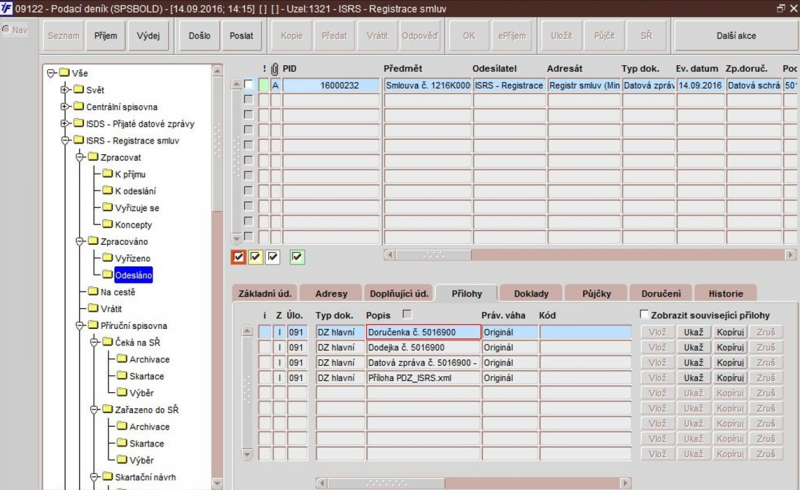Collapse ISRS - Registrace smluv node
This screenshot has width=800, height=490.
tap(65, 140)
